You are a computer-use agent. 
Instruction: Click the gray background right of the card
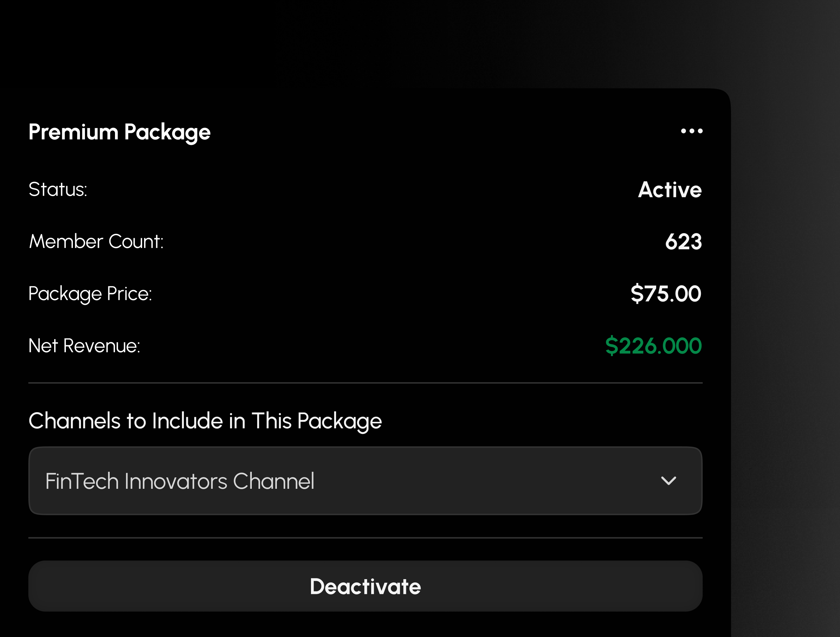point(786,342)
